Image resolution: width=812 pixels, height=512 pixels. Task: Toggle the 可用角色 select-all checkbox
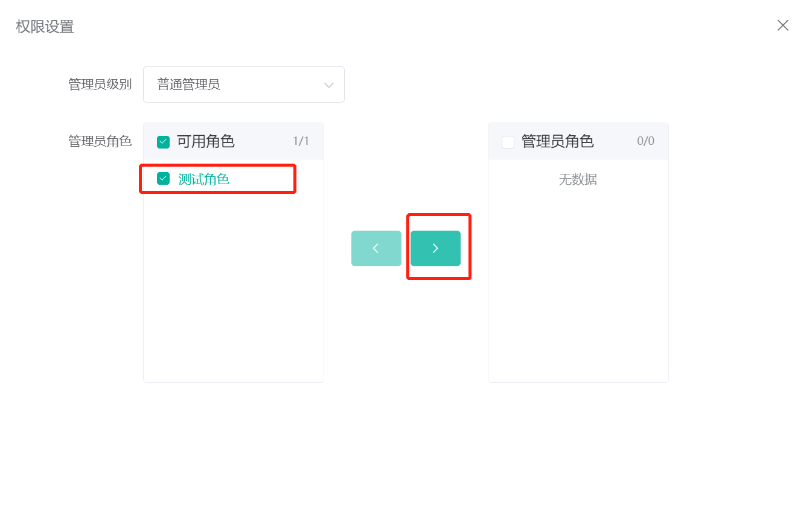point(163,142)
